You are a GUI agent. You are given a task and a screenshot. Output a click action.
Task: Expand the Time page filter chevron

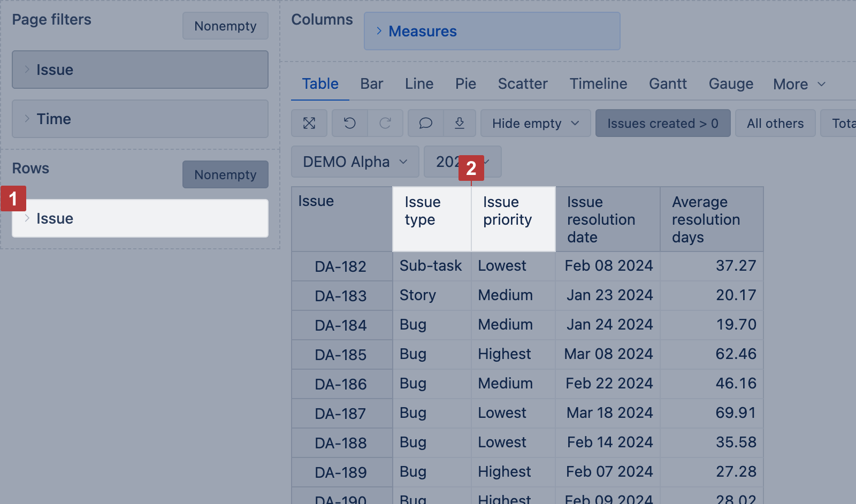tap(27, 119)
